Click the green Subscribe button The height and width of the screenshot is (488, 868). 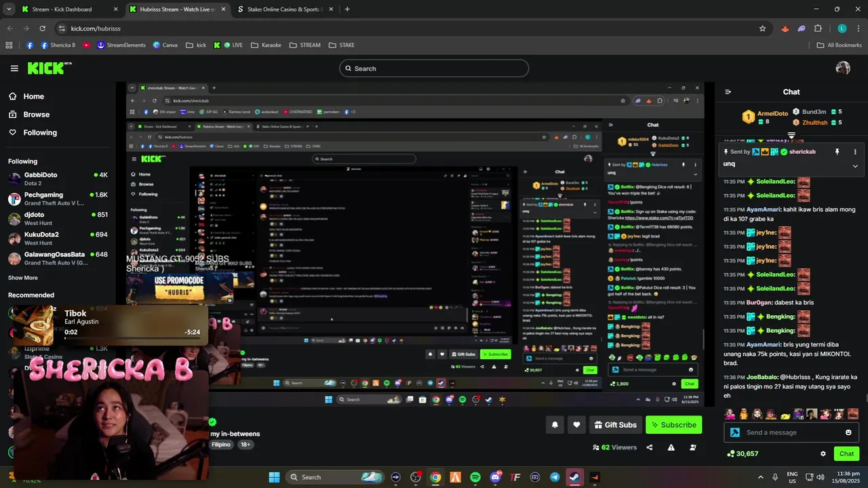(673, 425)
